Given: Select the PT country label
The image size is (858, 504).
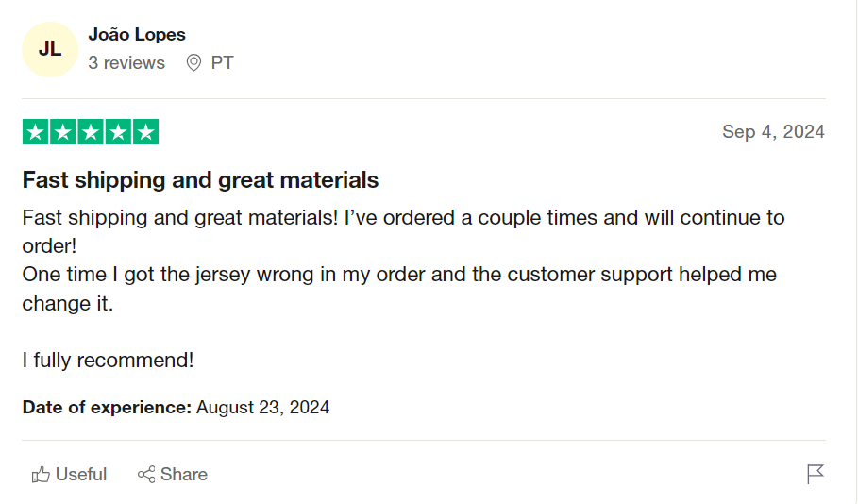Looking at the screenshot, I should [222, 63].
